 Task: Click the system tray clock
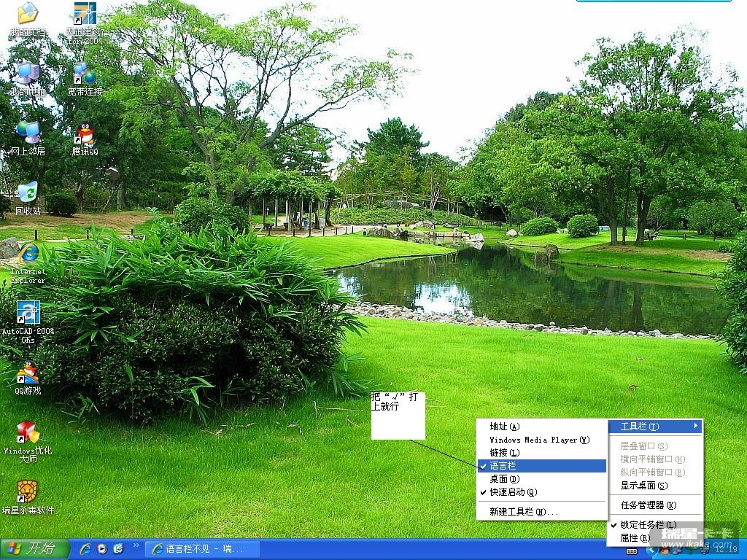726,550
